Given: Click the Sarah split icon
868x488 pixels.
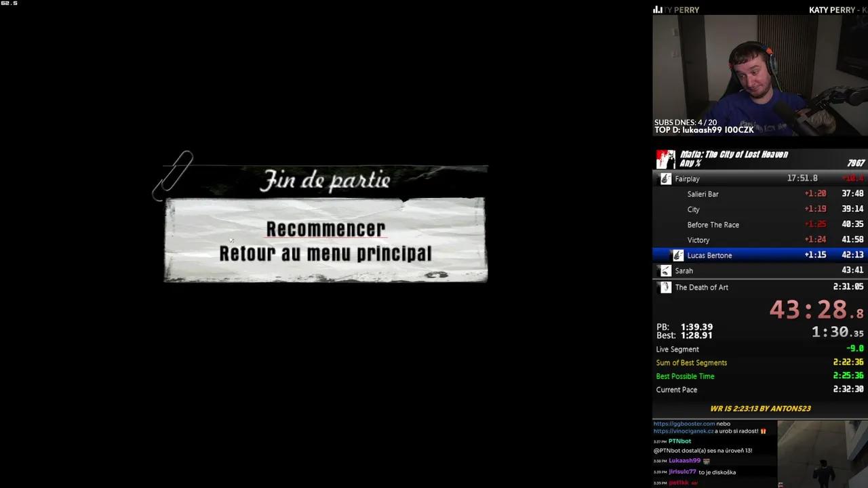Looking at the screenshot, I should [x=666, y=270].
